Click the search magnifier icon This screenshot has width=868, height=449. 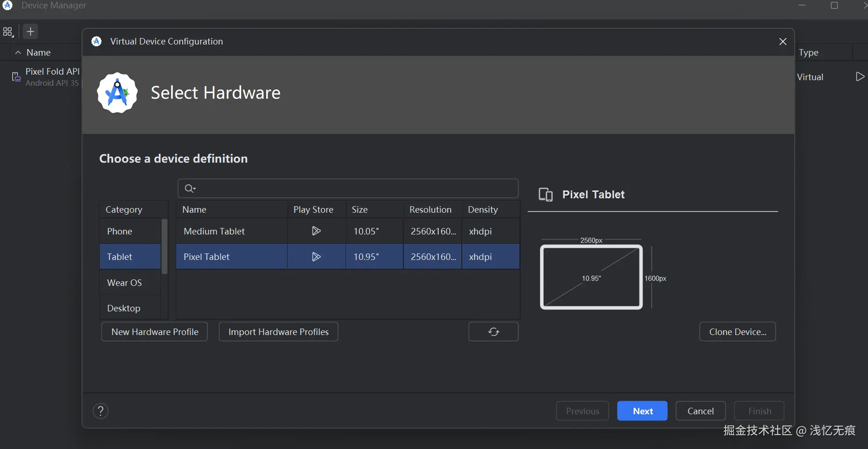190,189
